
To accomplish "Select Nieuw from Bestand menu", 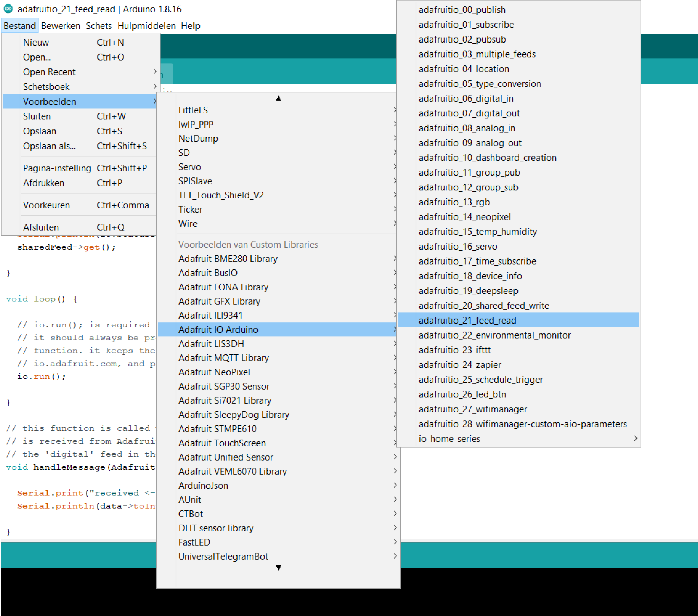I will click(x=79, y=42).
